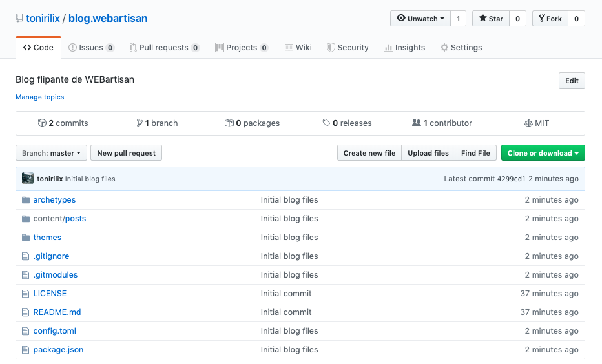Open the 0 releases link
602x364 pixels.
click(x=347, y=123)
